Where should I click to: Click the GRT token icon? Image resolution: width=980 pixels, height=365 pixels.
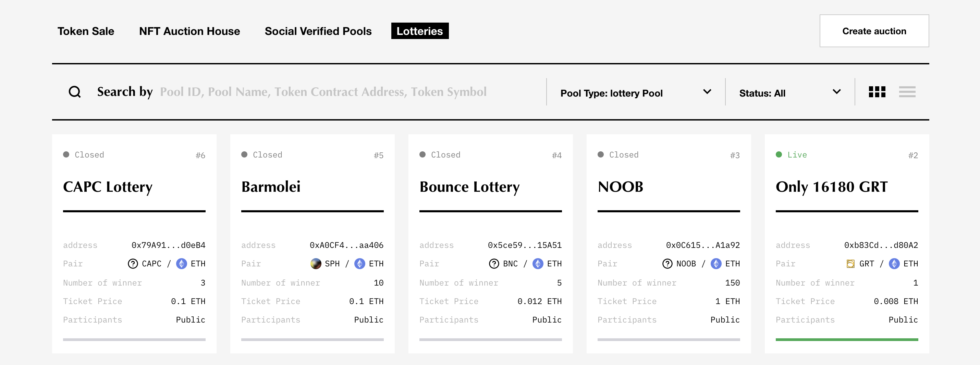tap(850, 264)
